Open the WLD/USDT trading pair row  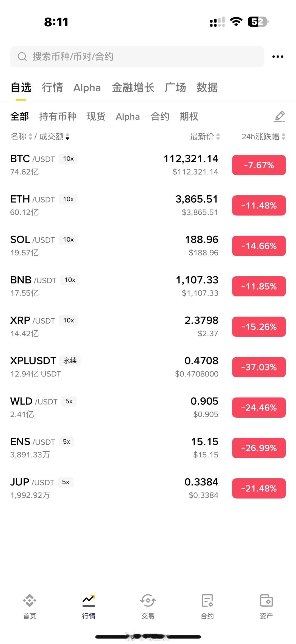coord(110,407)
